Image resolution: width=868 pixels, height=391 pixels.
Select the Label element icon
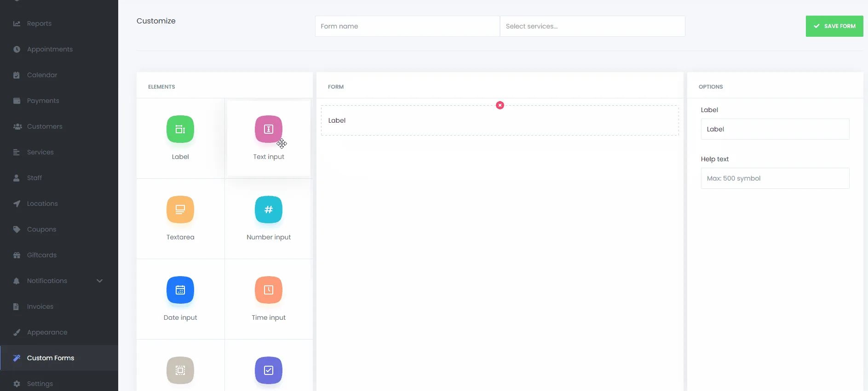click(180, 129)
